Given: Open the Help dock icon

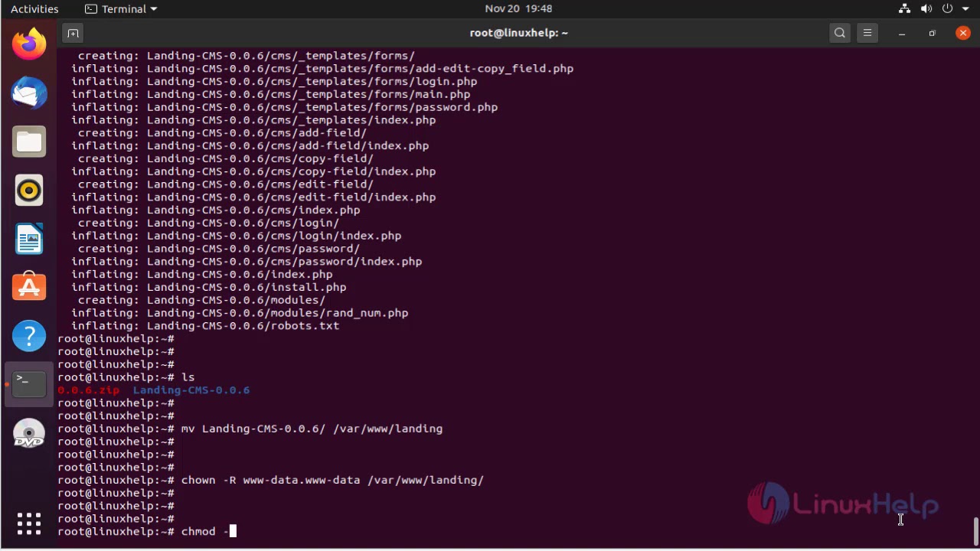Looking at the screenshot, I should [29, 336].
